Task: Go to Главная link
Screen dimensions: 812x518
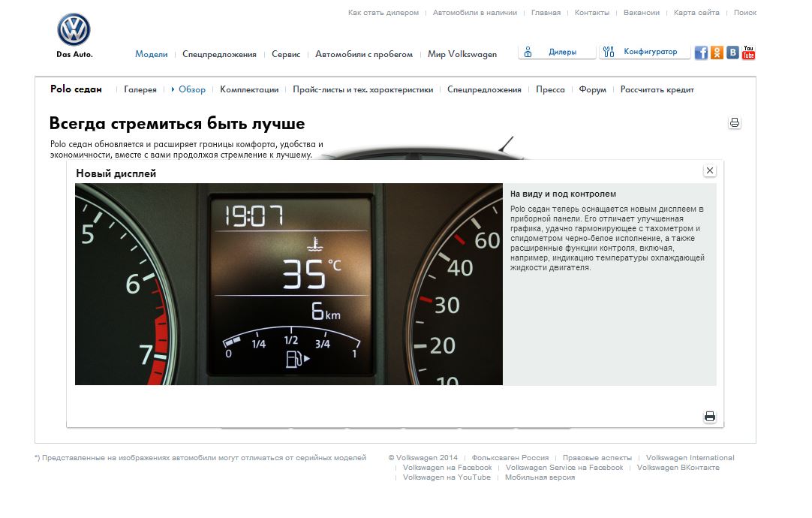Action: click(x=546, y=13)
